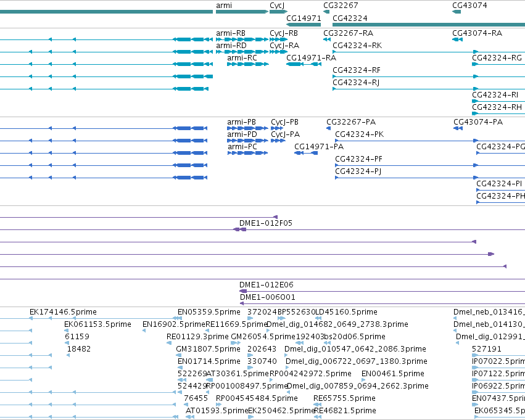
Task: Click transcript CG42324-RH label
Action: pos(497,107)
